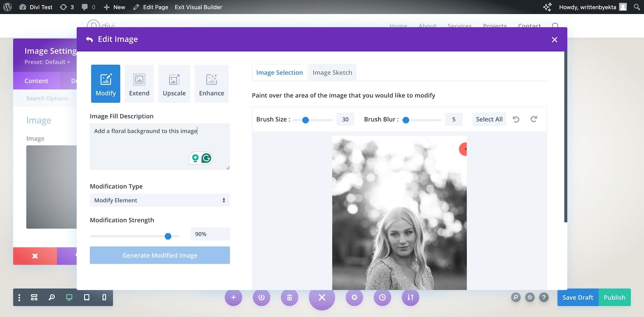Click the Image Settings preview thumbnail
This screenshot has width=644, height=317.
click(52, 187)
